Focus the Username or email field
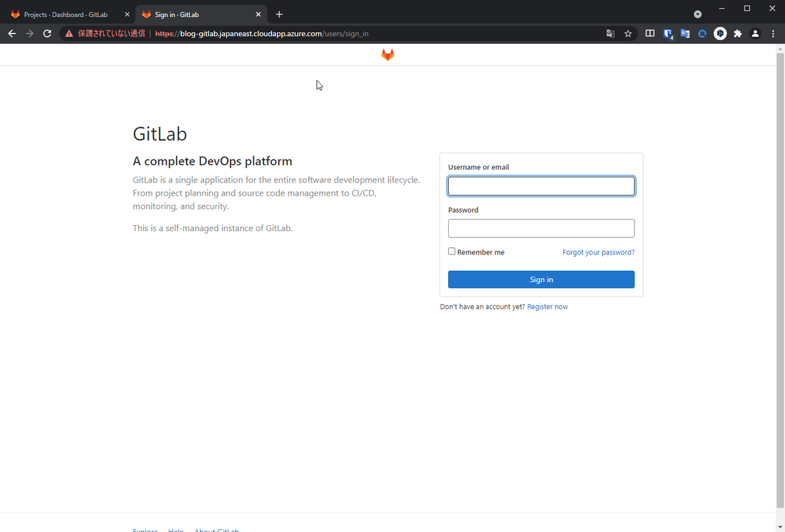Viewport: 785px width, 532px height. pyautogui.click(x=541, y=186)
